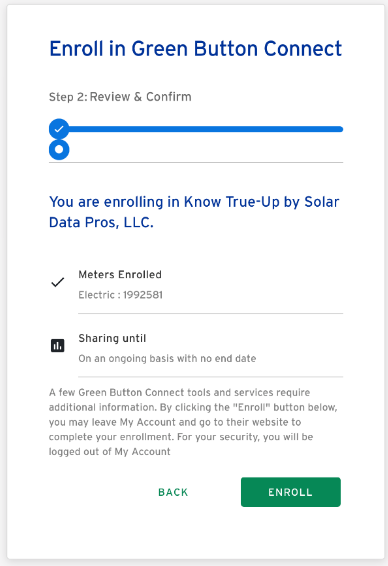Image resolution: width=388 pixels, height=566 pixels.
Task: Click the ongoing basis no end date text
Action: (x=167, y=358)
